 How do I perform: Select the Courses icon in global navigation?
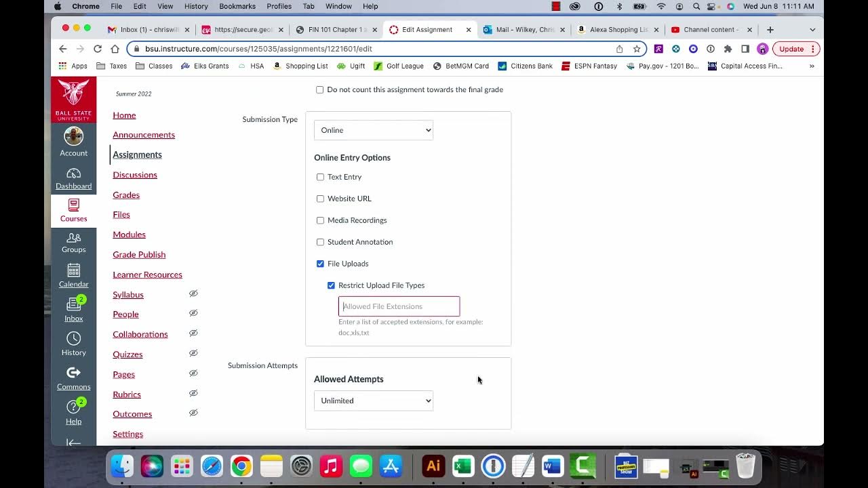click(x=73, y=205)
